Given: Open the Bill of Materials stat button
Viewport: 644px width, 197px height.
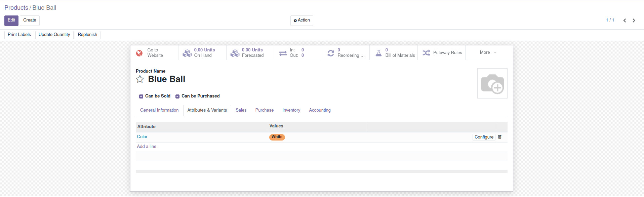Looking at the screenshot, I should (394, 53).
